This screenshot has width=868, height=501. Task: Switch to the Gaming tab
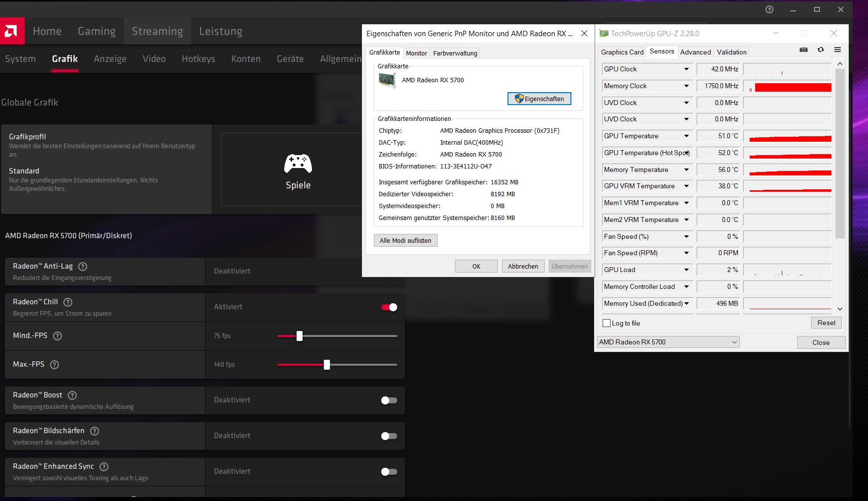pyautogui.click(x=97, y=31)
